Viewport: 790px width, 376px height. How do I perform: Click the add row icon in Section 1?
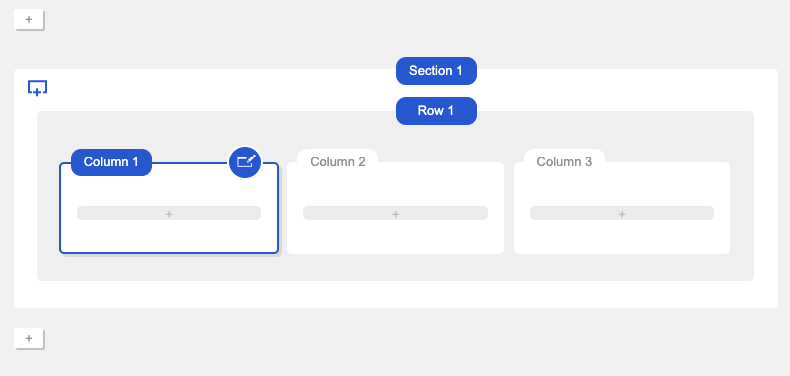37,88
